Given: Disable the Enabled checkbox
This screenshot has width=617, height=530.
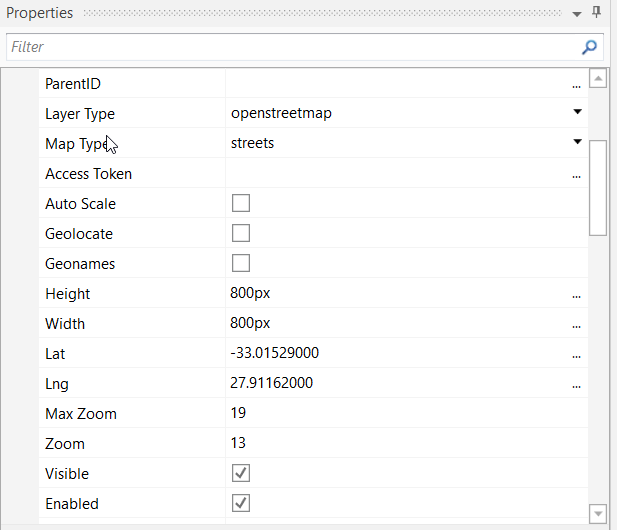Looking at the screenshot, I should pos(241,503).
